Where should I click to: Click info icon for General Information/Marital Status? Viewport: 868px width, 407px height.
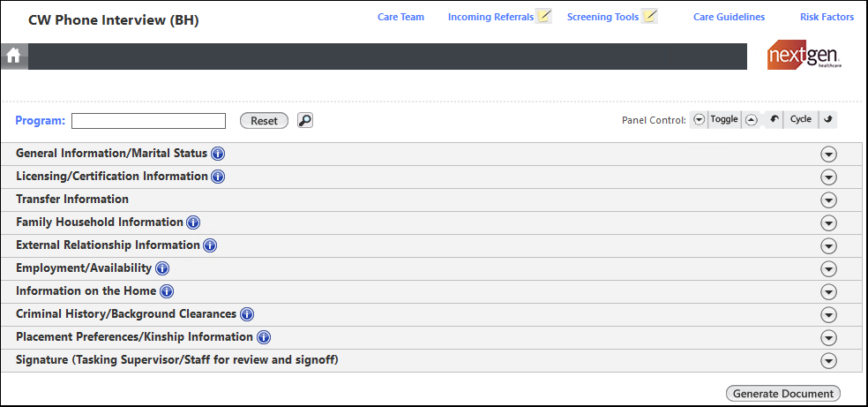218,154
